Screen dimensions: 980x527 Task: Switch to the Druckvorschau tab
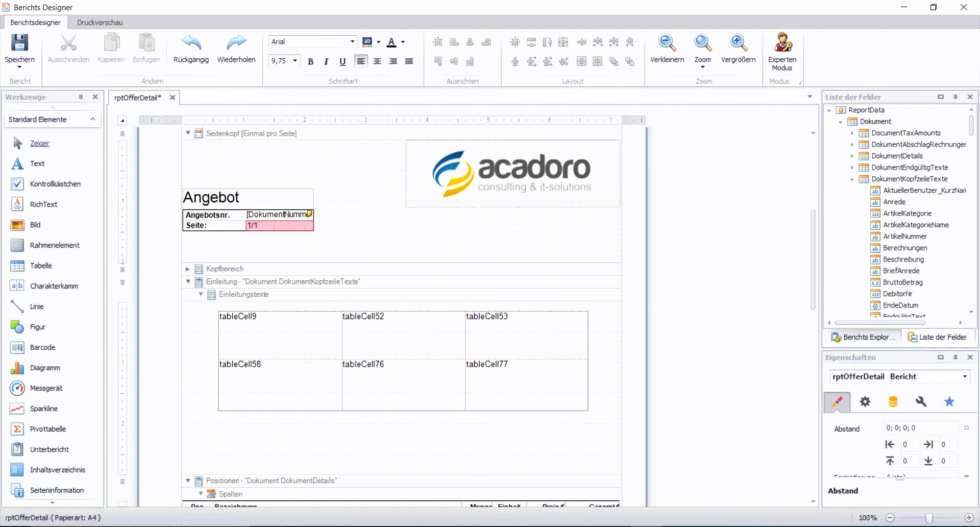click(x=100, y=22)
